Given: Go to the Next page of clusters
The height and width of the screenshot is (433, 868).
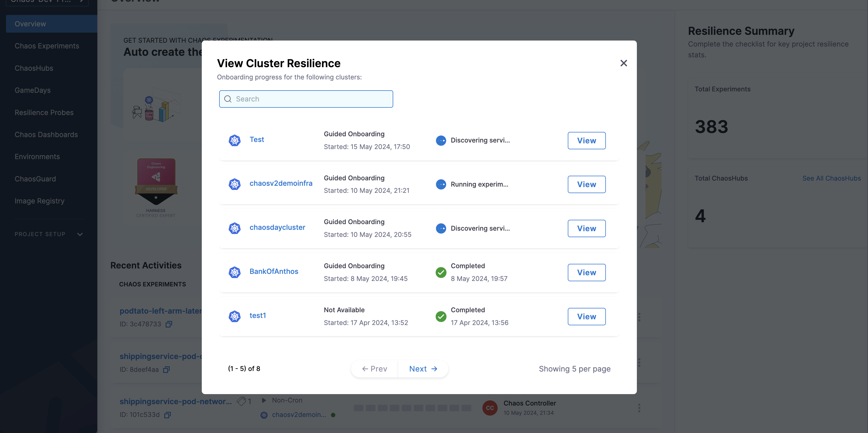Looking at the screenshot, I should (x=423, y=369).
